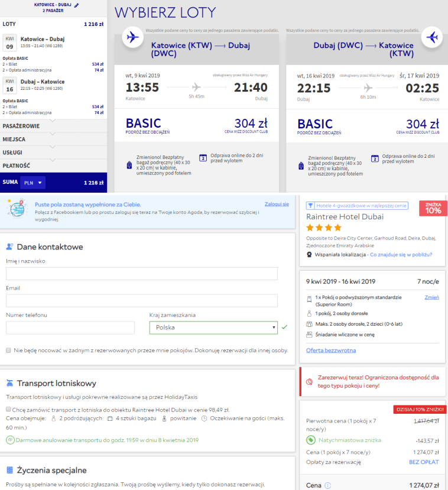Tick the airport transfer checkbox for 98,49 zł
This screenshot has width=448, height=490.
[x=8, y=409]
